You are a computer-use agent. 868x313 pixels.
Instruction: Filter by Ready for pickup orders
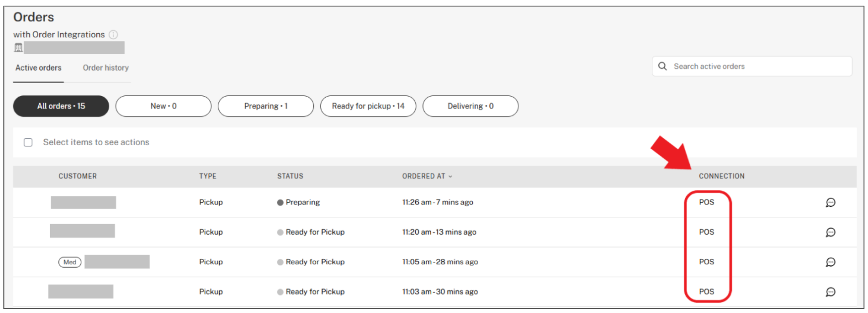[x=368, y=106]
